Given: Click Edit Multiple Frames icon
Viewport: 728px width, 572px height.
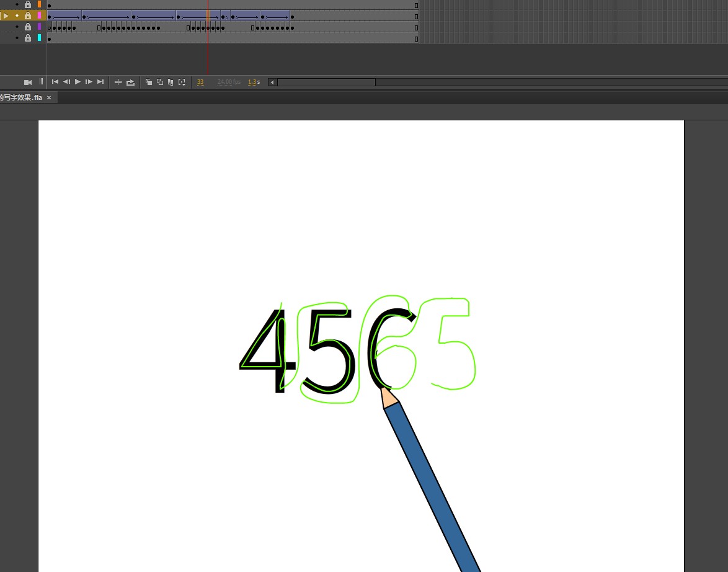Looking at the screenshot, I should coord(171,82).
